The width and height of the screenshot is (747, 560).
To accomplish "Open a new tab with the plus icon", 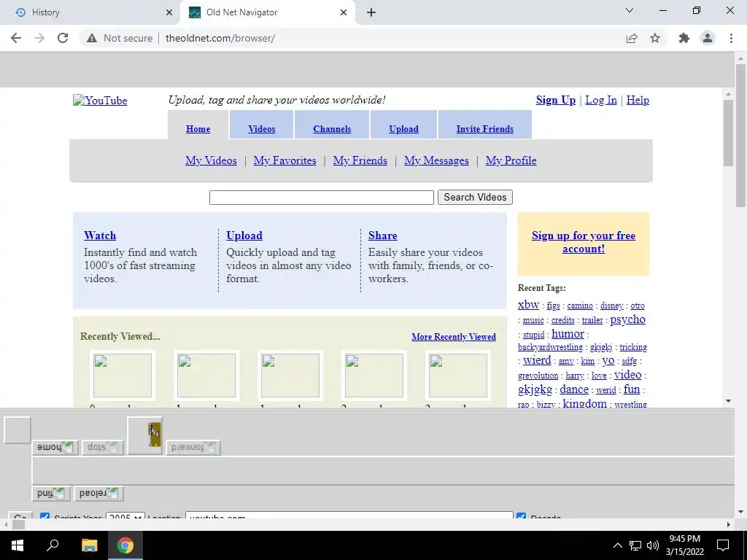I will click(x=371, y=12).
